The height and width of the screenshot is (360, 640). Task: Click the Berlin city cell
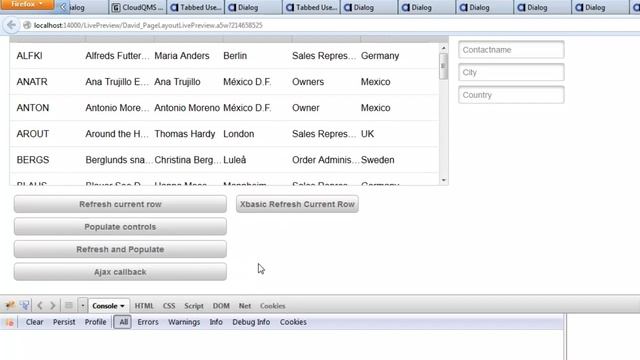click(x=235, y=56)
